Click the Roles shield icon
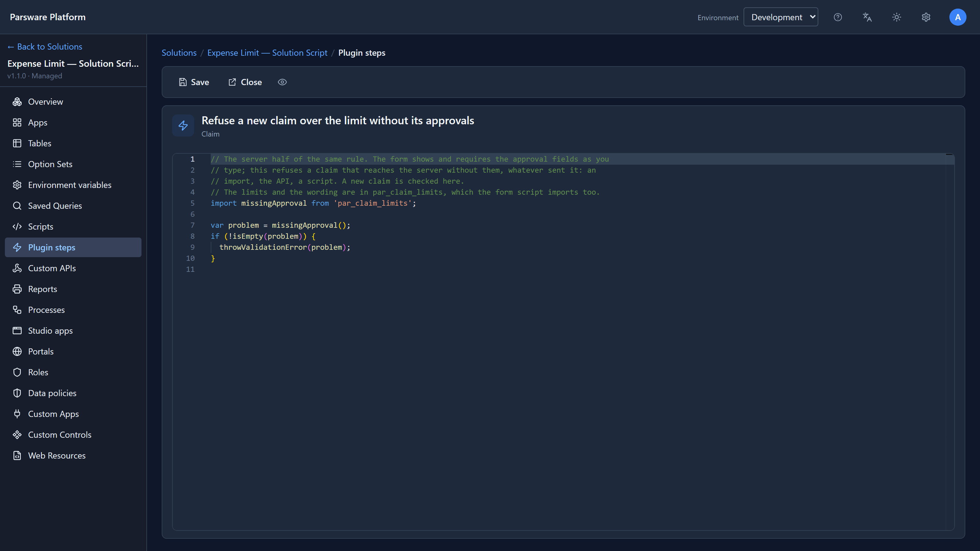Screen dimensions: 980x551 tap(17, 372)
